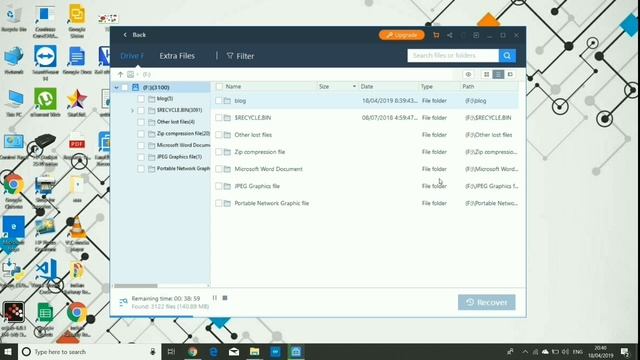Open the Recycle Bin desktop icon
Screen dimensions: 640x360
14,18
